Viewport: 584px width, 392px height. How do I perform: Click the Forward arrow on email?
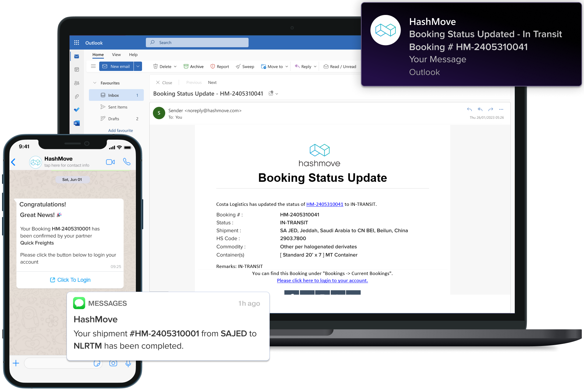(x=490, y=109)
